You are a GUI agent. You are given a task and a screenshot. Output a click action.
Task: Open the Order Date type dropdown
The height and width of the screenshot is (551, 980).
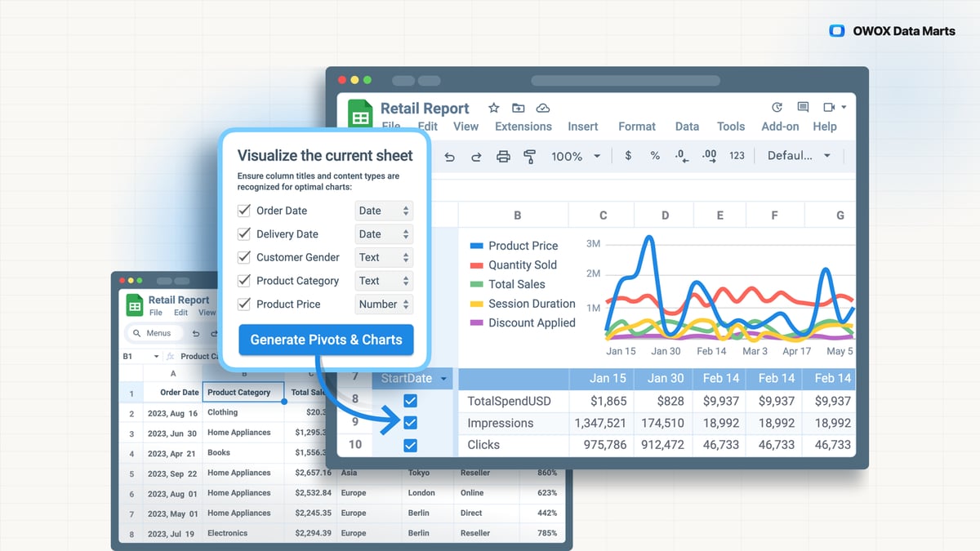click(384, 211)
